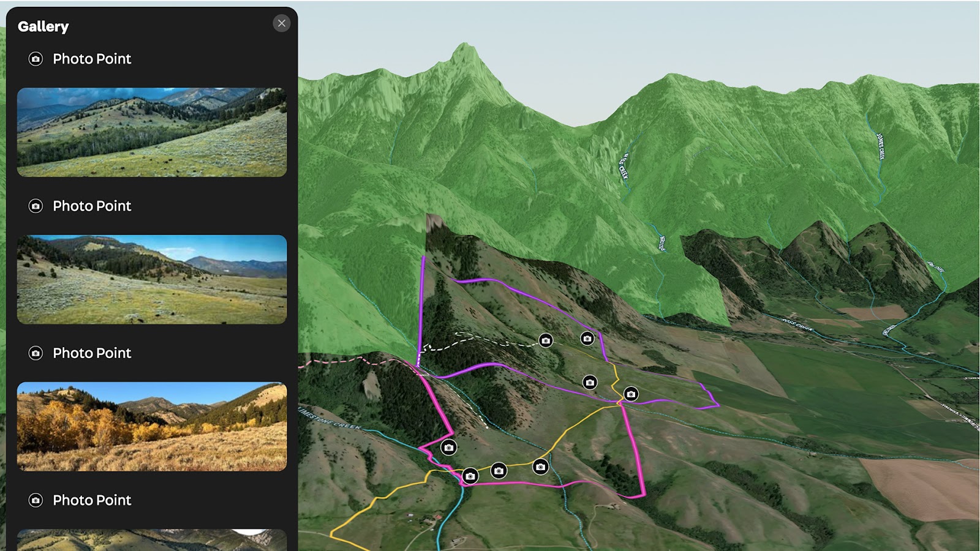Click the camera icon beside third Photo Point
Image resolution: width=980 pixels, height=551 pixels.
click(x=36, y=353)
